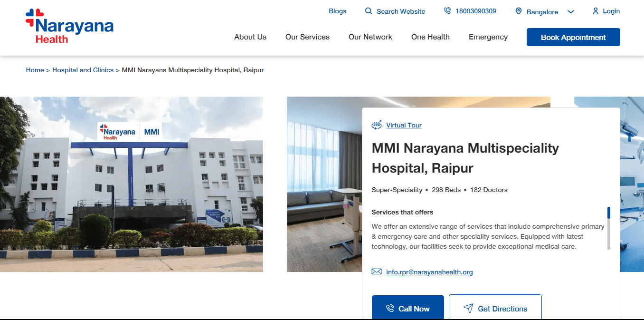Click the Narayana Health logo
Image resolution: width=644 pixels, height=320 pixels.
pos(69,26)
